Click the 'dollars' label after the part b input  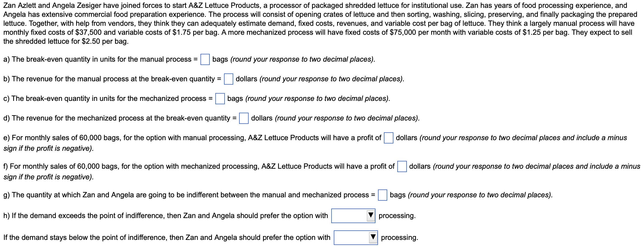[246, 79]
